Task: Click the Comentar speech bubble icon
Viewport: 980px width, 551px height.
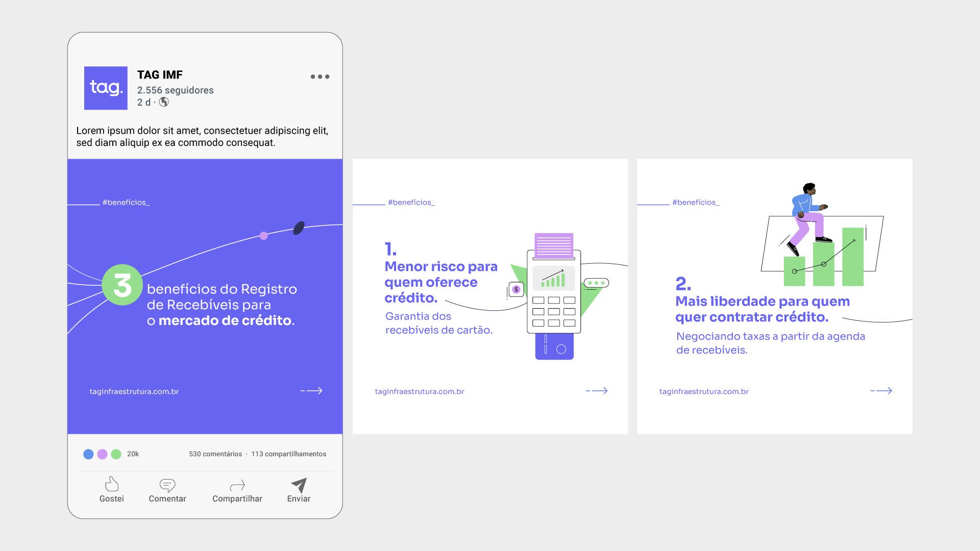Action: [x=167, y=485]
